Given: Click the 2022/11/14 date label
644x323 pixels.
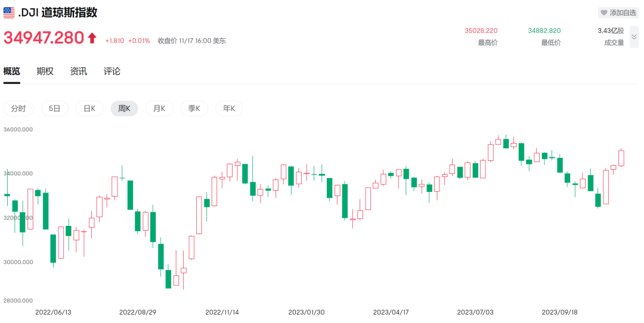Looking at the screenshot, I should 222,312.
